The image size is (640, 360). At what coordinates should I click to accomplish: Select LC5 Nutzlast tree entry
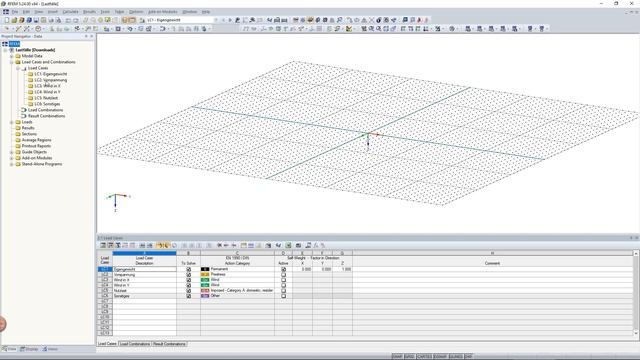coord(46,98)
